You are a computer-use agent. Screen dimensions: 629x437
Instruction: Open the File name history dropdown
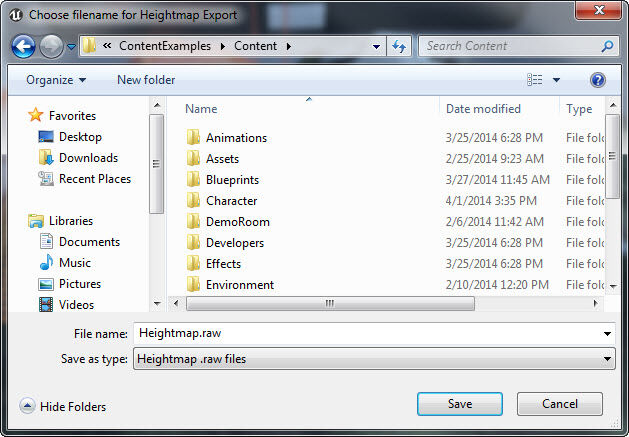click(x=607, y=333)
